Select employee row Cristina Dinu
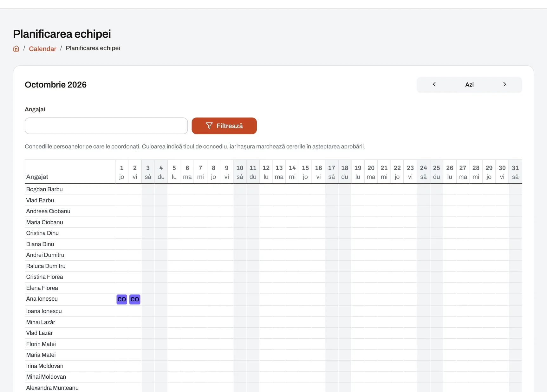 click(273, 233)
